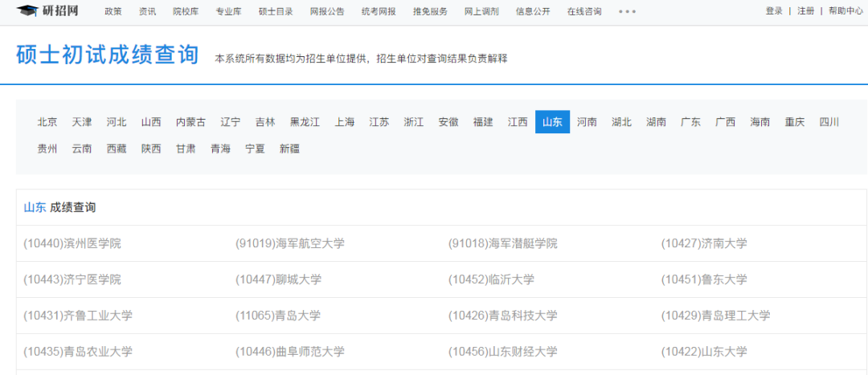This screenshot has height=375, width=868.
Task: Click the (10452)临沂大学 link
Action: tap(491, 279)
